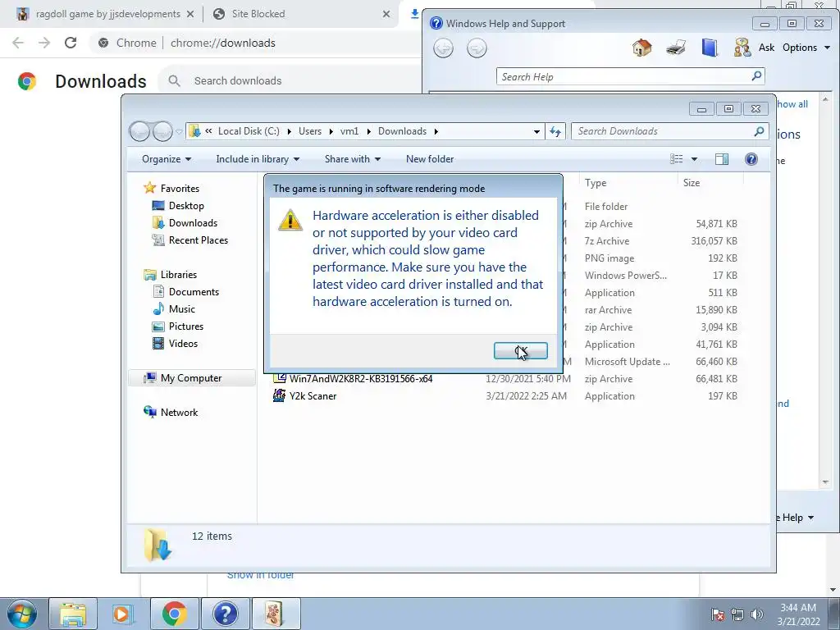This screenshot has width=840, height=630.
Task: Select Win7AndW2K8R2-KB3191566-x64 file
Action: [x=361, y=379]
